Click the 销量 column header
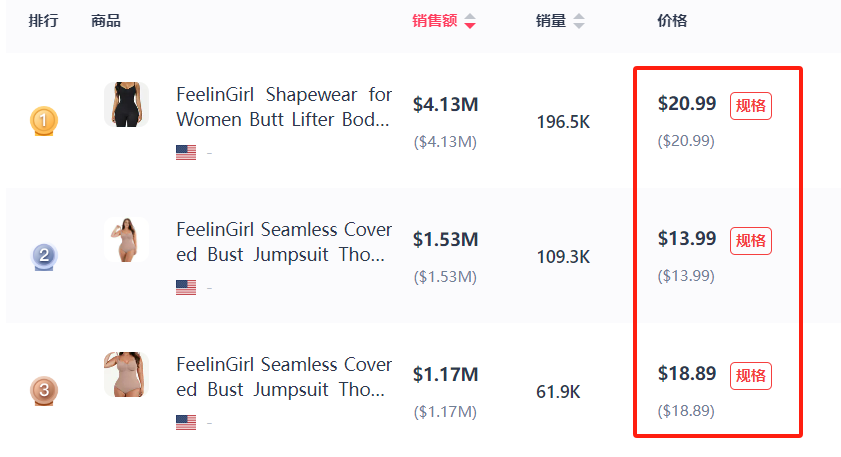 551,21
